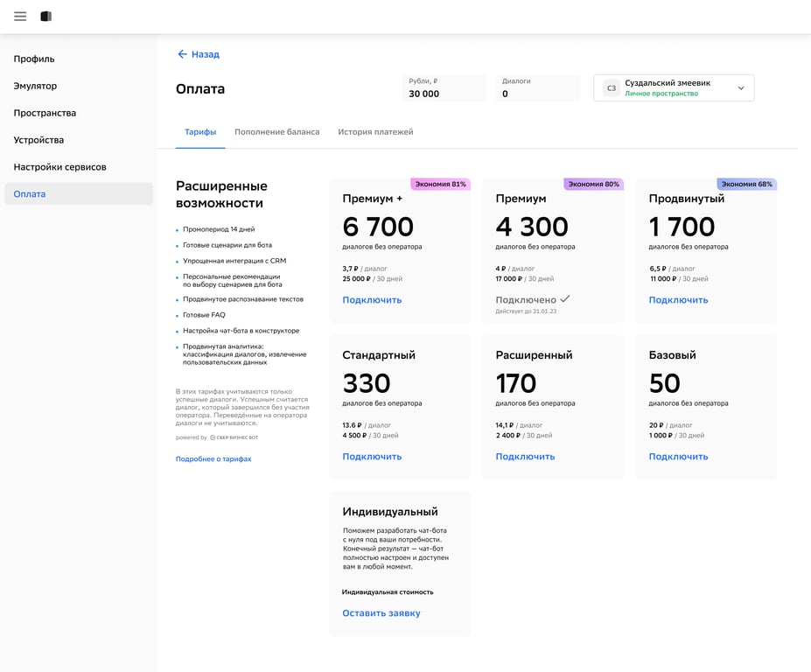Connect the Премиум + plan

[x=372, y=300]
